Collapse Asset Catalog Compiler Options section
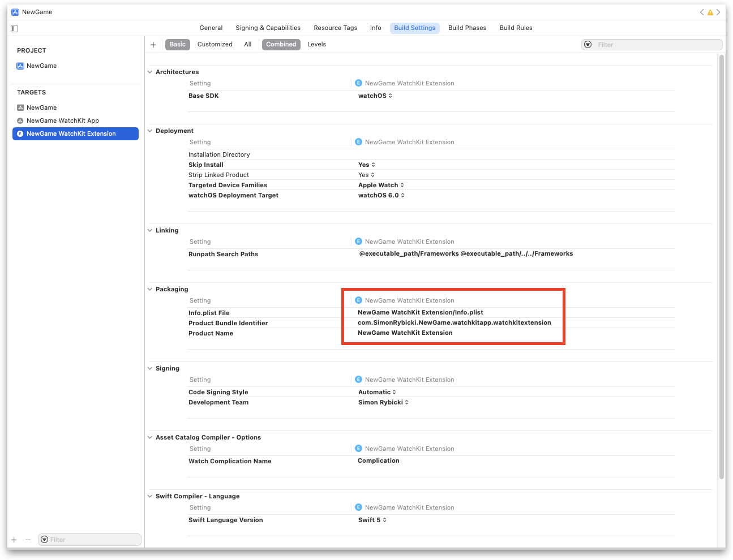Viewport: 733px width, 560px height. point(150,437)
